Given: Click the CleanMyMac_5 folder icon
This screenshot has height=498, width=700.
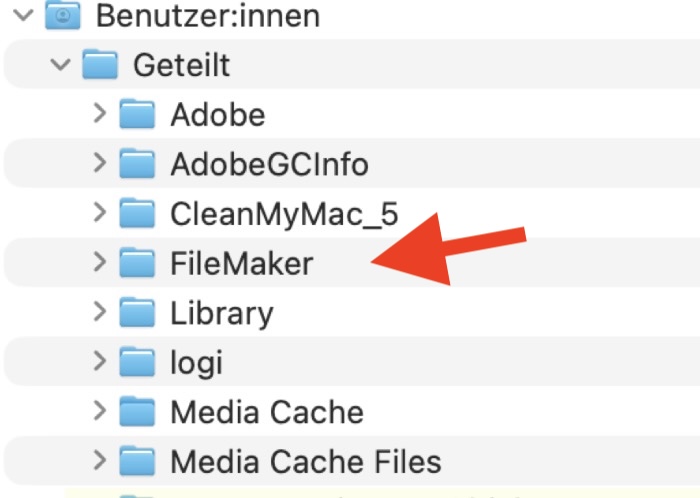Looking at the screenshot, I should [x=137, y=213].
